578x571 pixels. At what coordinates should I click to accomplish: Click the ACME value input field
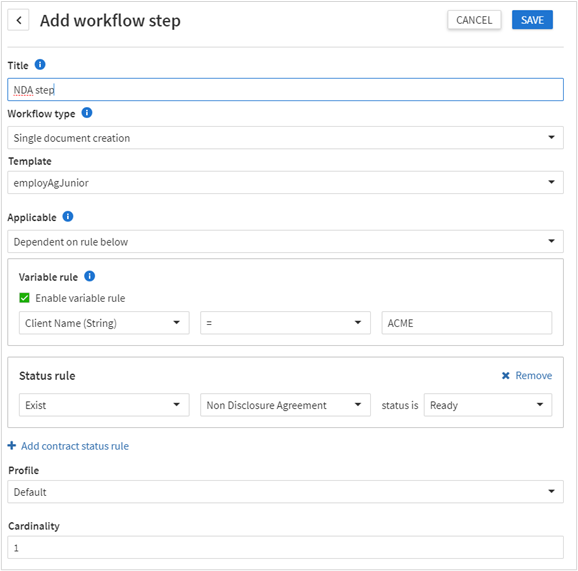point(467,323)
